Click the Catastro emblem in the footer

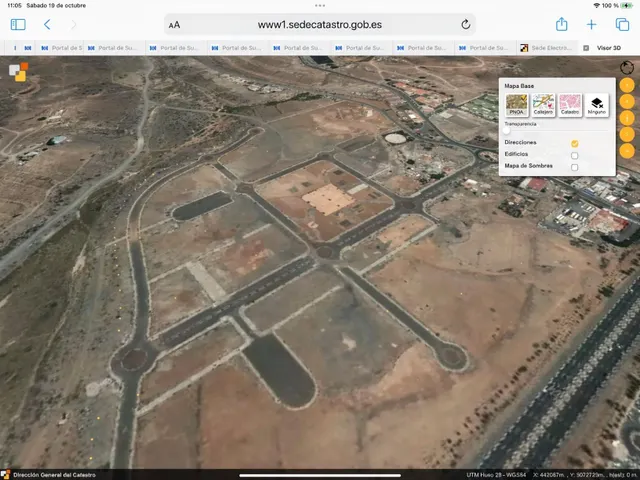[5, 475]
